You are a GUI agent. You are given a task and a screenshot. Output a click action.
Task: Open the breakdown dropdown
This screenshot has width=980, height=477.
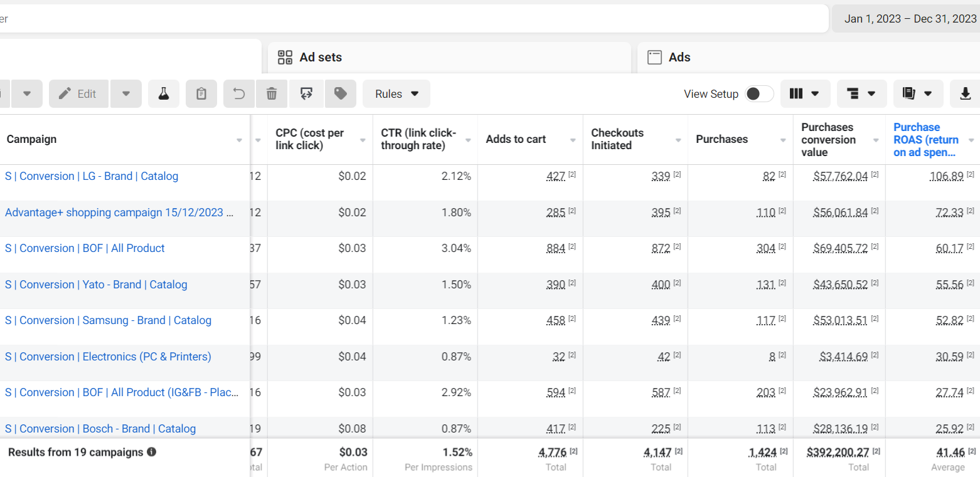coord(861,94)
